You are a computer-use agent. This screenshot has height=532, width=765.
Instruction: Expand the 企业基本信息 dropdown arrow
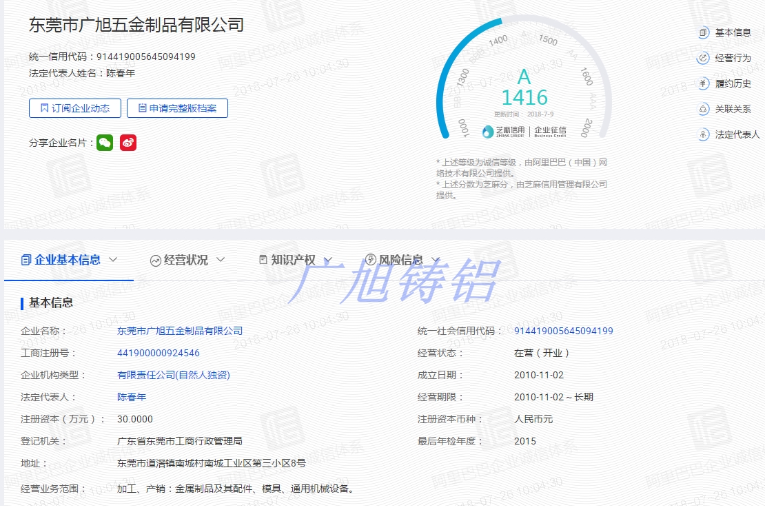(x=114, y=260)
